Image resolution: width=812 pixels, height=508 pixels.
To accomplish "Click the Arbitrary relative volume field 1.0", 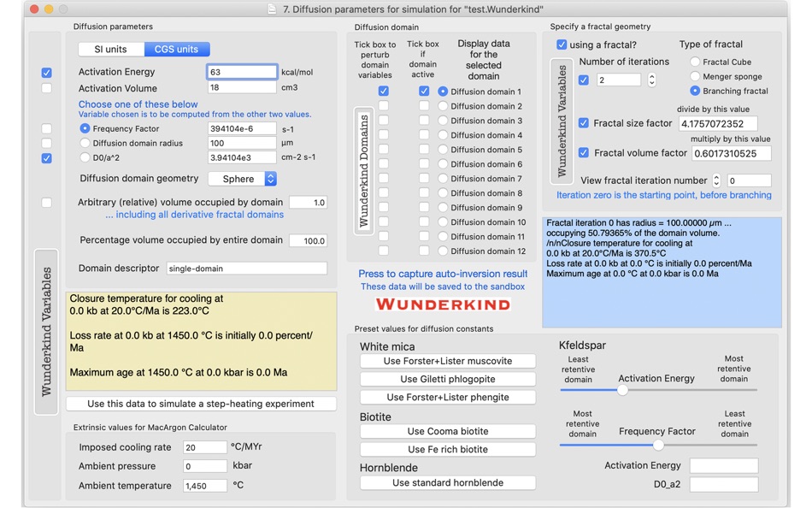I will click(x=308, y=202).
